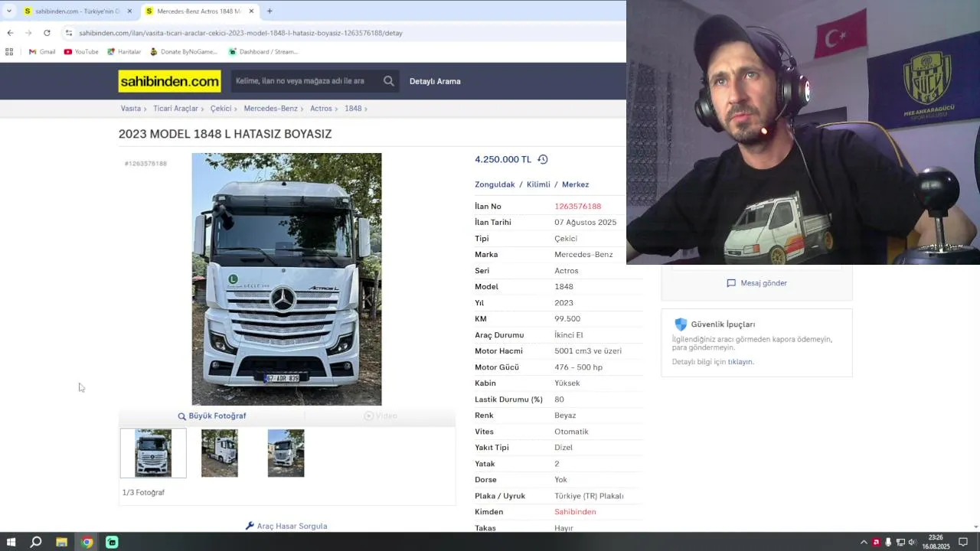Close the Mercedes-Benz Actros tab
The width and height of the screenshot is (980, 551).
(251, 11)
